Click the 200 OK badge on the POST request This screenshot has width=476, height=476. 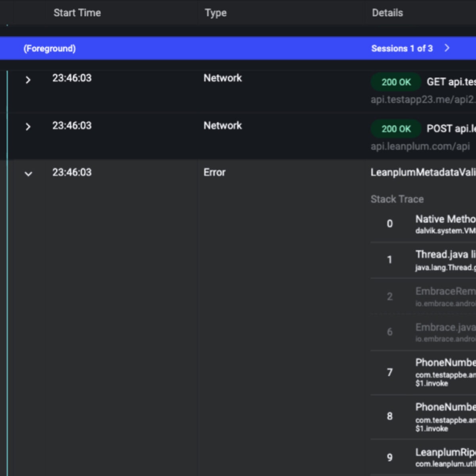pyautogui.click(x=395, y=129)
